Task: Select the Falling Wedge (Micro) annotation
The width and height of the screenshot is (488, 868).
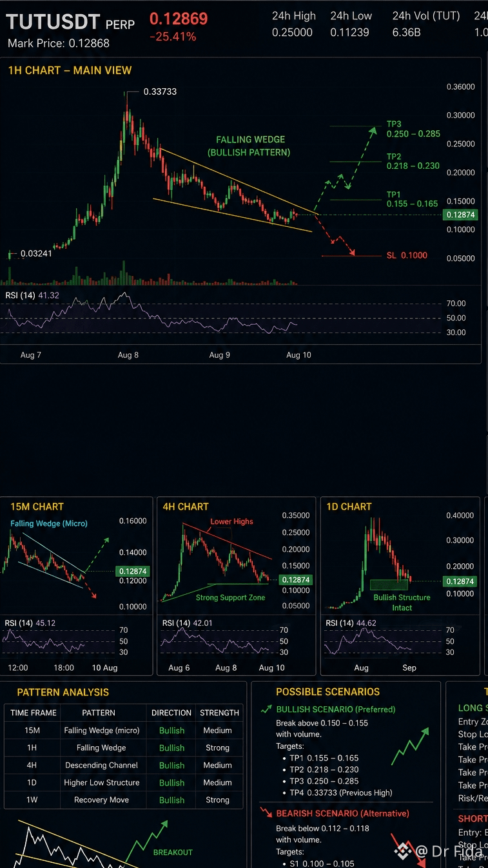Action: point(49,523)
